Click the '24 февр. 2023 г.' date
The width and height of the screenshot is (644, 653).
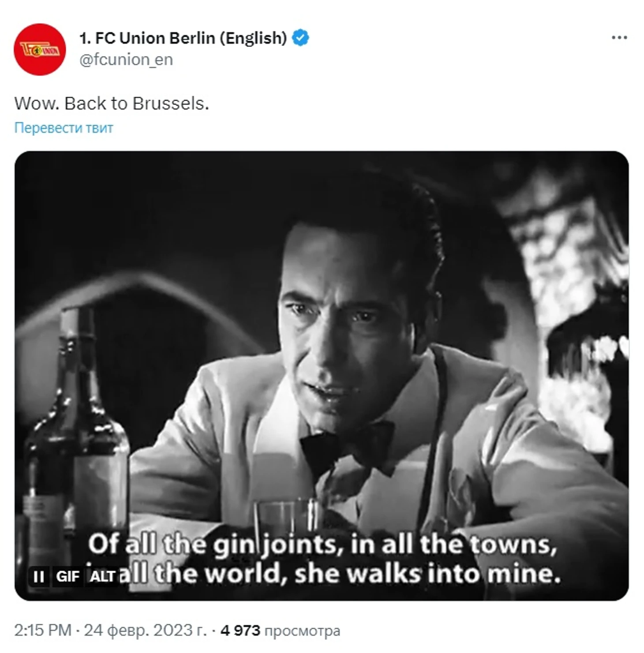tap(145, 630)
